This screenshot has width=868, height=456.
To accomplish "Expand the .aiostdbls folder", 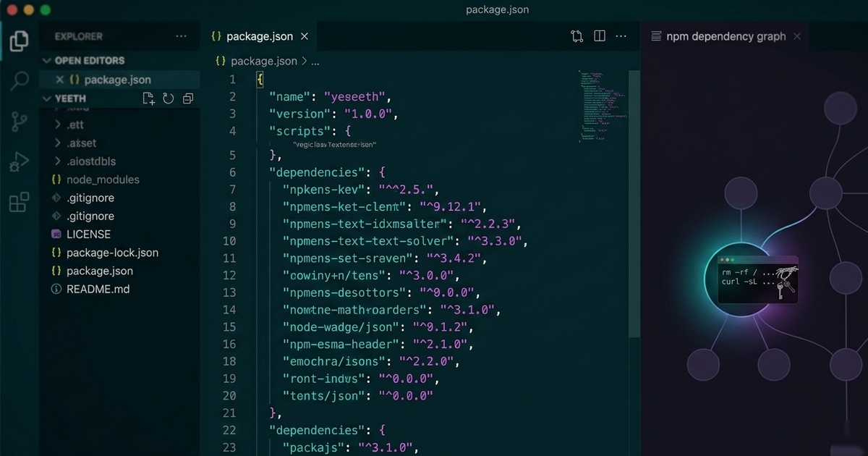I will (58, 161).
